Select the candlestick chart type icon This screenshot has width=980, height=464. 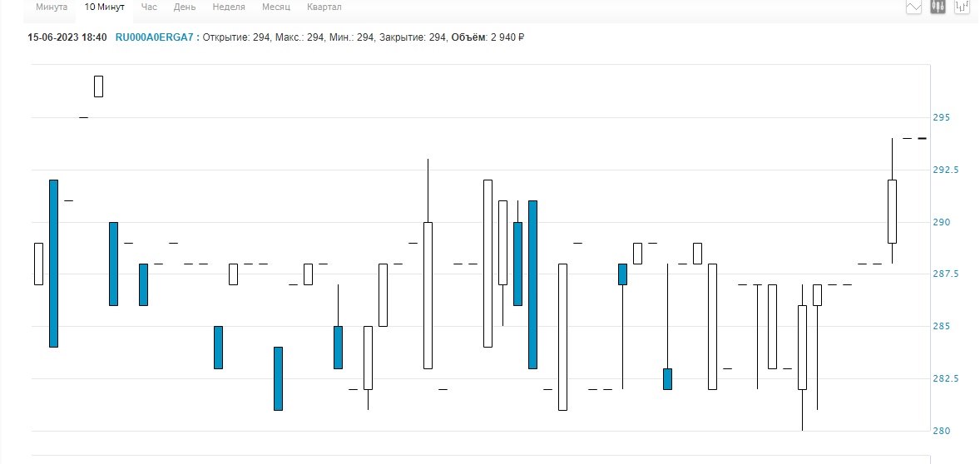(938, 7)
